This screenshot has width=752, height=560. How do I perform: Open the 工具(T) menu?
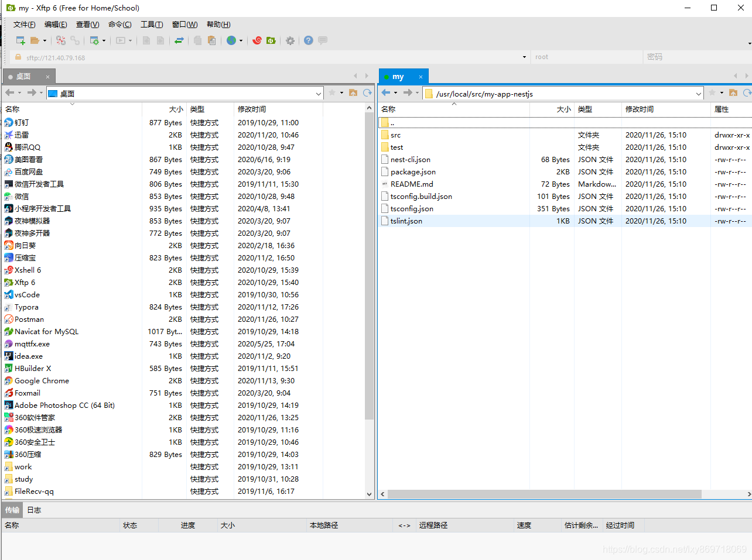(x=152, y=25)
